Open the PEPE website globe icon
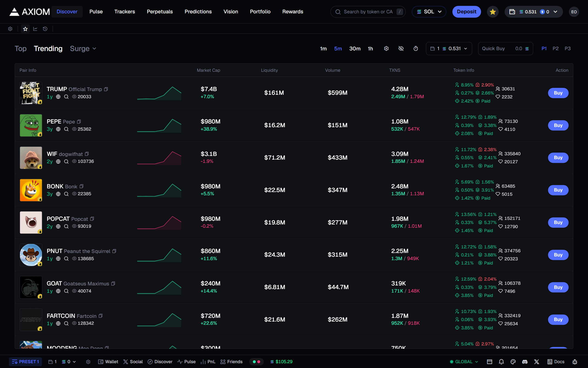 click(58, 129)
